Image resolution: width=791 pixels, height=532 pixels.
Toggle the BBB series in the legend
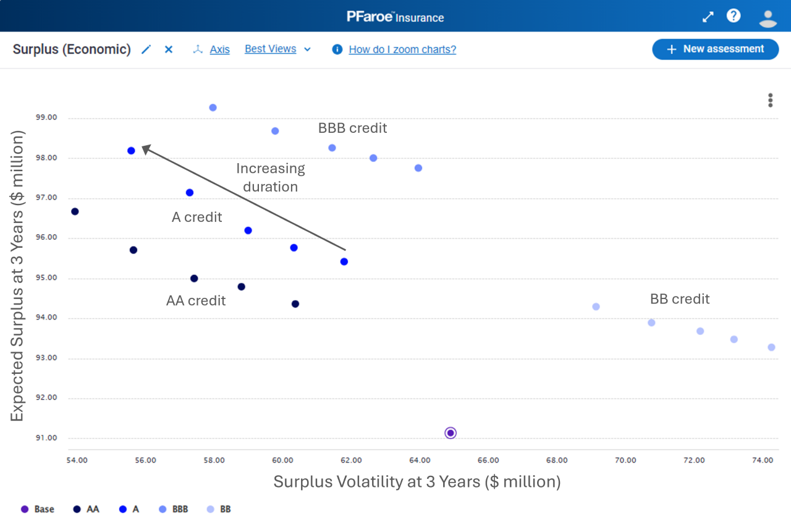(x=174, y=509)
